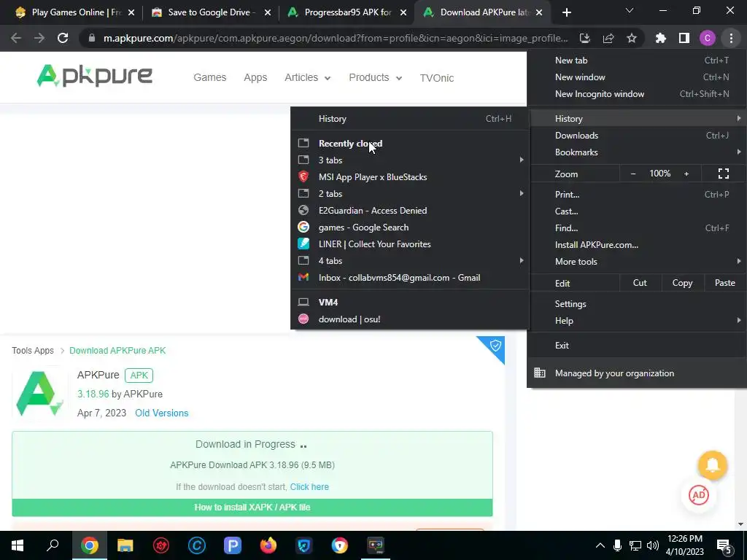This screenshot has height=560, width=747.
Task: Open the notification center icon
Action: click(x=724, y=546)
